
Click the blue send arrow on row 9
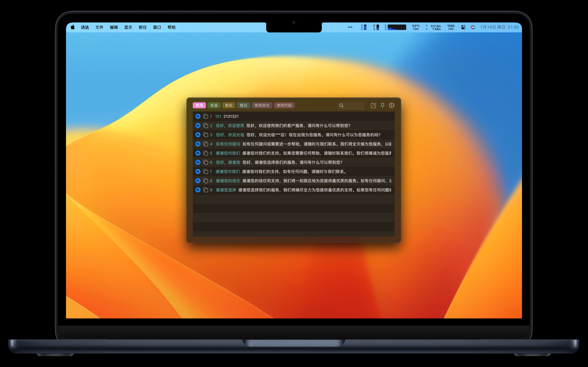click(198, 190)
